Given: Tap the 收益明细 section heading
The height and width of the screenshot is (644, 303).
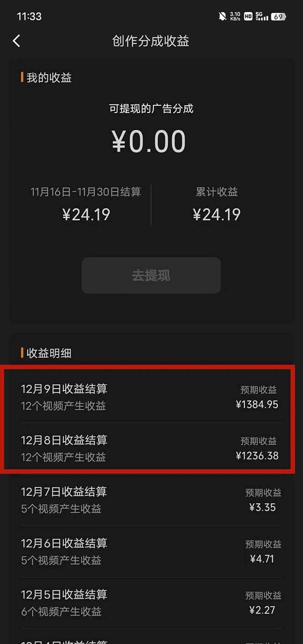Looking at the screenshot, I should click(x=49, y=353).
